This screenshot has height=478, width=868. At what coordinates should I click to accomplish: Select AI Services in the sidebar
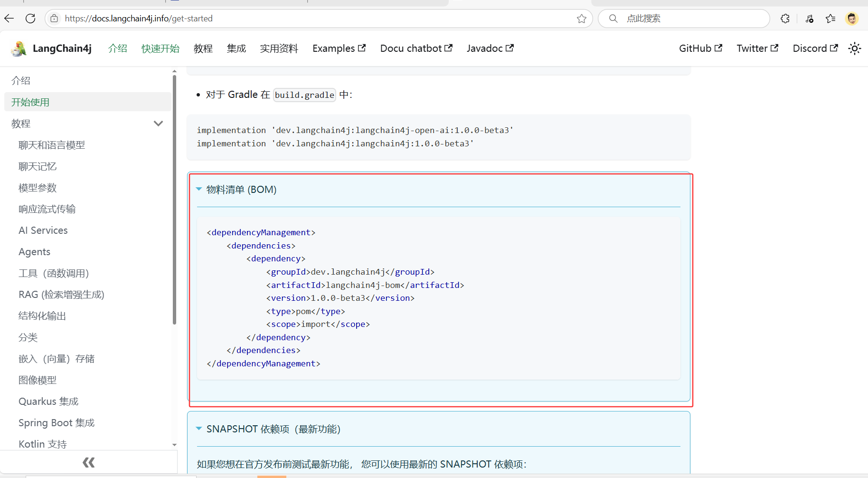tap(43, 230)
